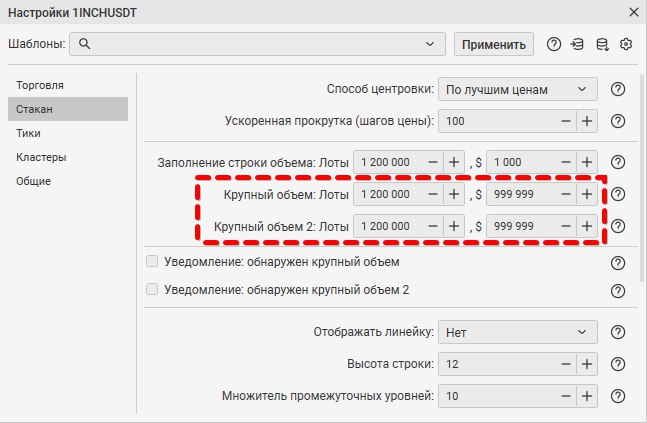
Task: Open the Отображать линейку dropdown
Action: pos(518,332)
